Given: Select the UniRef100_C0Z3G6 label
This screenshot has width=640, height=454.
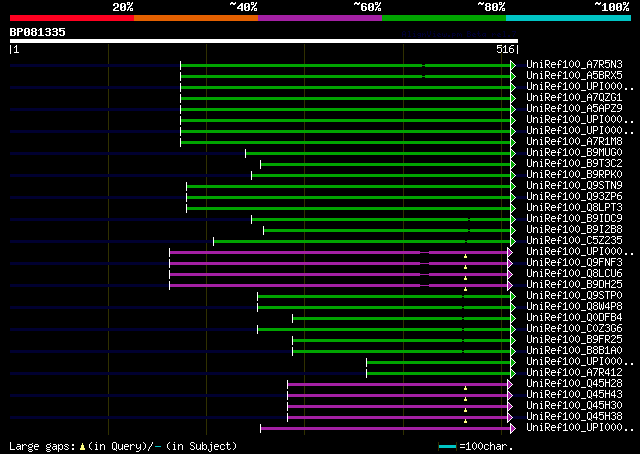Looking at the screenshot, I should pos(574,329).
